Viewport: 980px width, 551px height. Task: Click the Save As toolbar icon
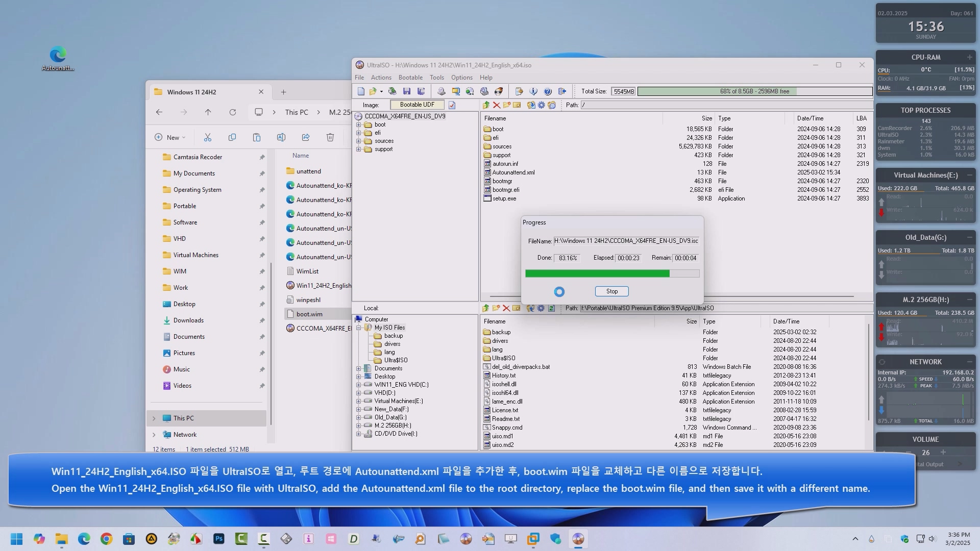pyautogui.click(x=421, y=91)
